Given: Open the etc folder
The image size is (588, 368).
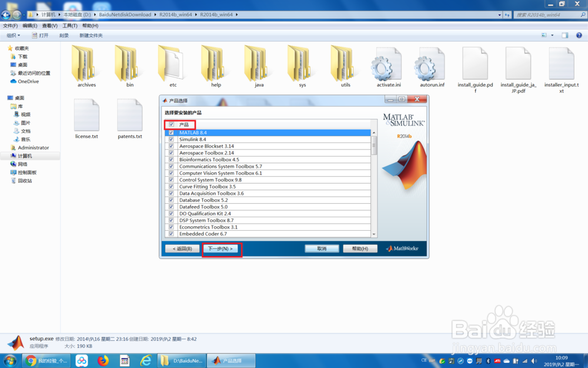Looking at the screenshot, I should click(x=173, y=67).
